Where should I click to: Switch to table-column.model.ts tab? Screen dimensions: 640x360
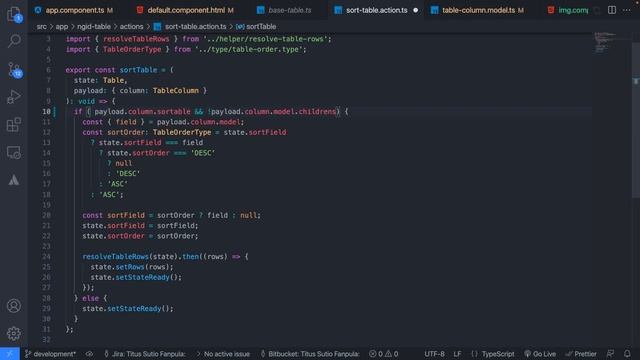tap(478, 10)
